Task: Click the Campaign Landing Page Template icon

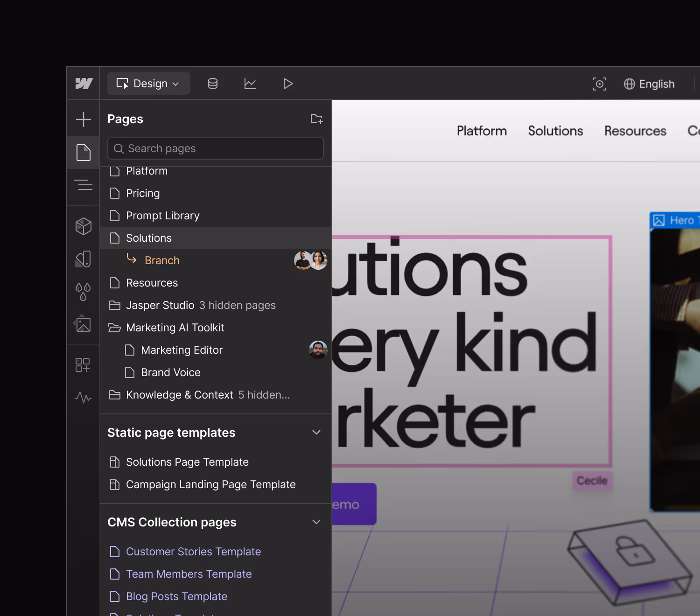Action: pyautogui.click(x=114, y=484)
